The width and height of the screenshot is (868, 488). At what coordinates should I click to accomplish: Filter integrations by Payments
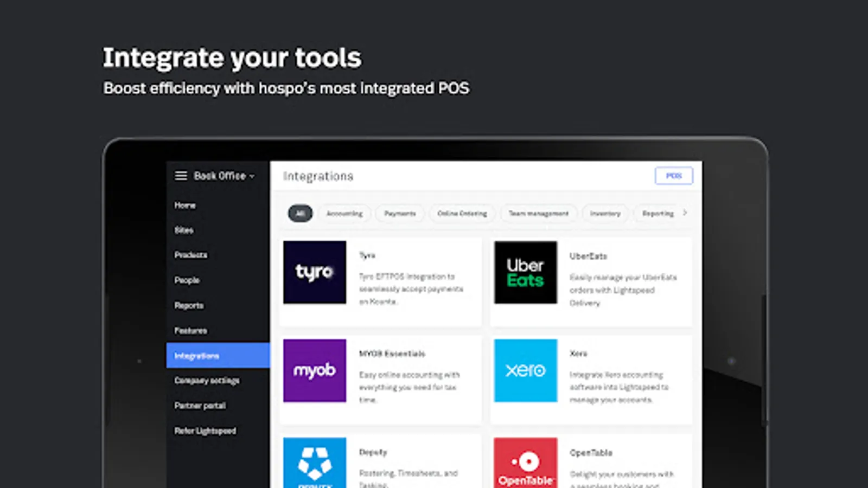(x=400, y=214)
